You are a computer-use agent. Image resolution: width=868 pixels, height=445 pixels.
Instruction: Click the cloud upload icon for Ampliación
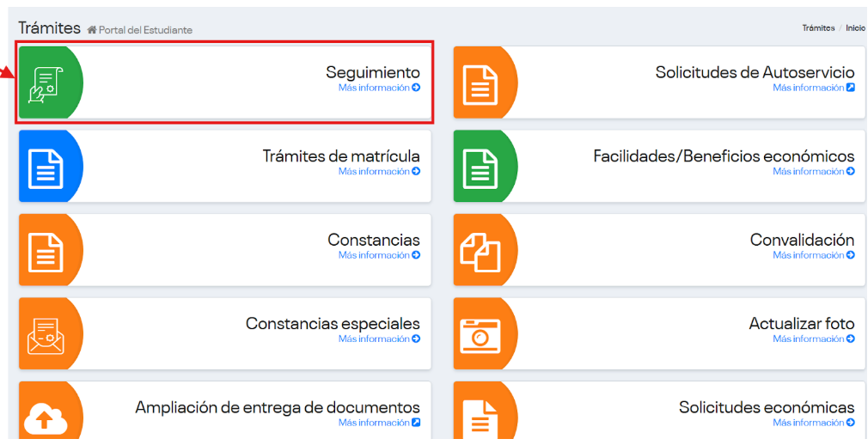(44, 418)
